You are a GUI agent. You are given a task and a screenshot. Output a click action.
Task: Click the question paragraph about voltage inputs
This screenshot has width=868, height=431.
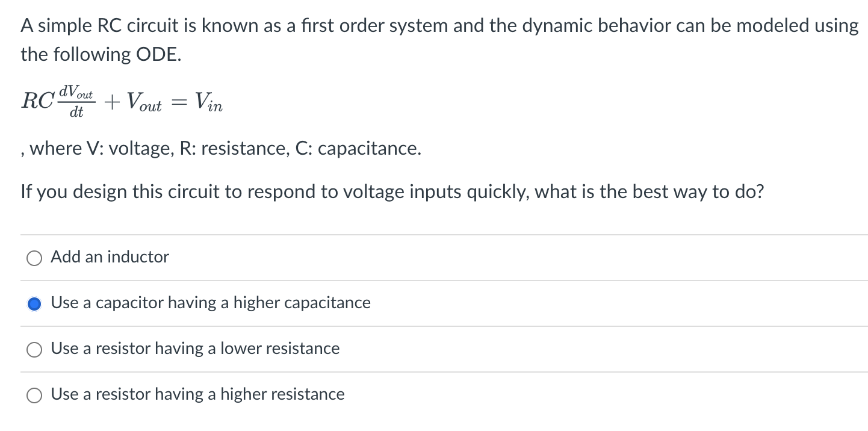click(x=392, y=191)
